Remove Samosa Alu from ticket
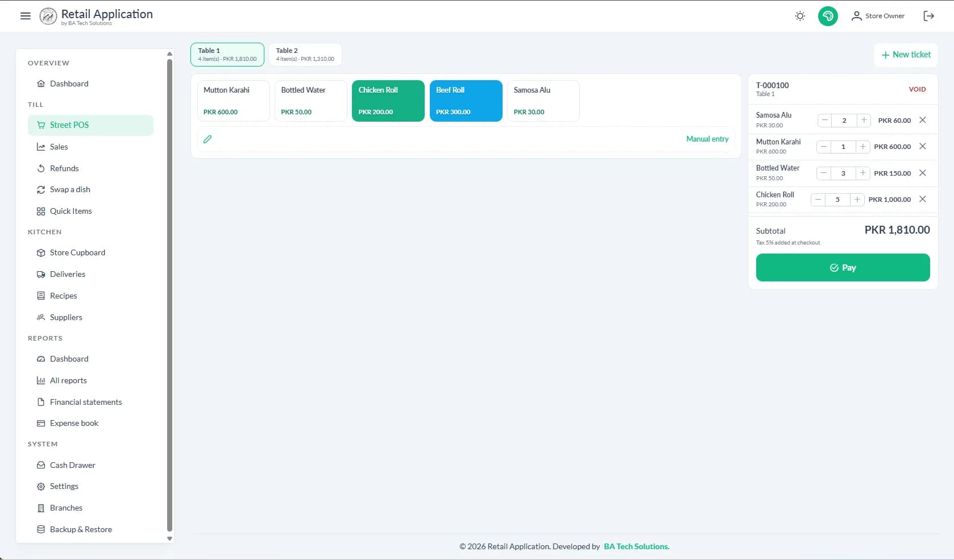Screen dimensions: 954x560 923,120
